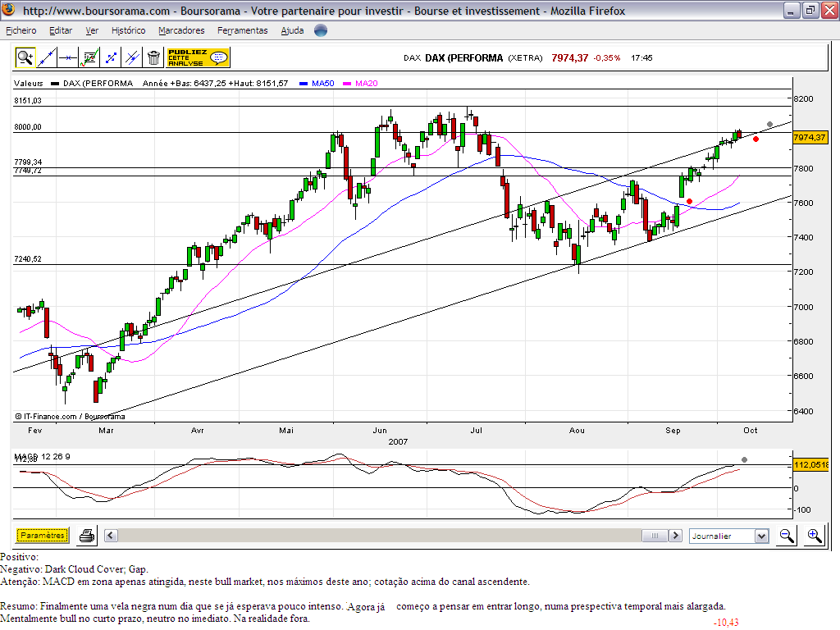Click the Oct month label on time axis

(x=751, y=430)
